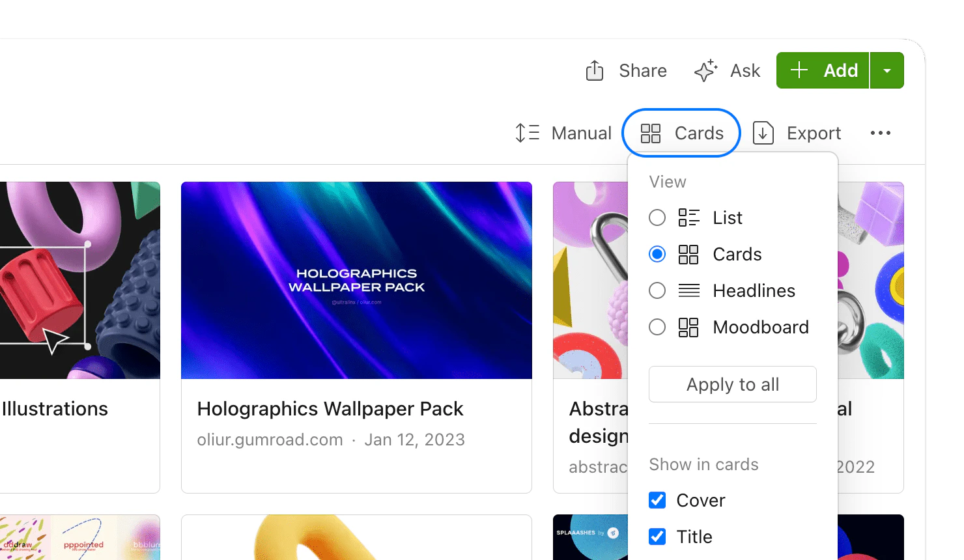The width and height of the screenshot is (964, 560).
Task: Choose Headlines from the view menu
Action: [754, 290]
